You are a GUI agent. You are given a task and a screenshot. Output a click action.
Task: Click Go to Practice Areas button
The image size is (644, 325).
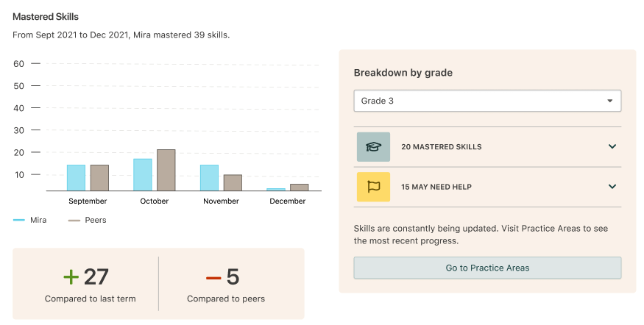(487, 268)
